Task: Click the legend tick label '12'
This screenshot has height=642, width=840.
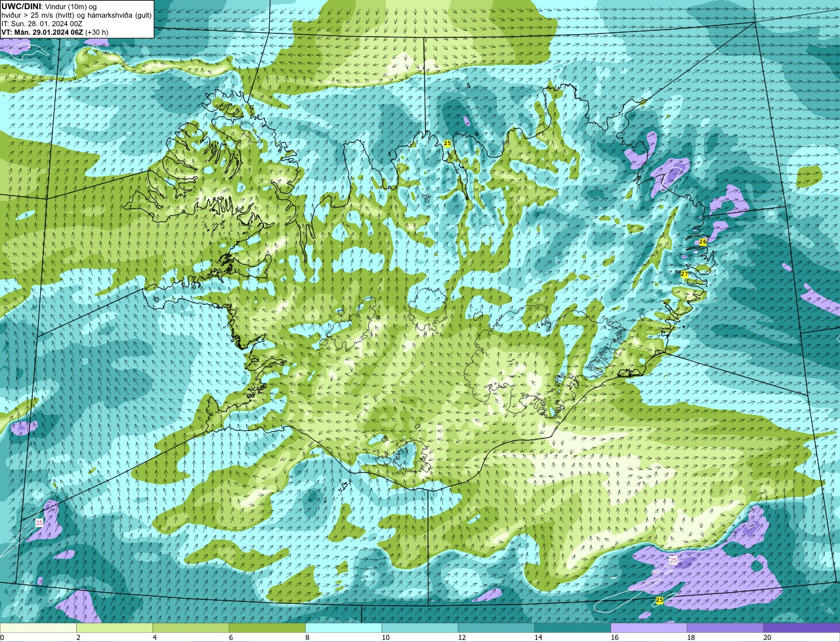Action: [462, 637]
